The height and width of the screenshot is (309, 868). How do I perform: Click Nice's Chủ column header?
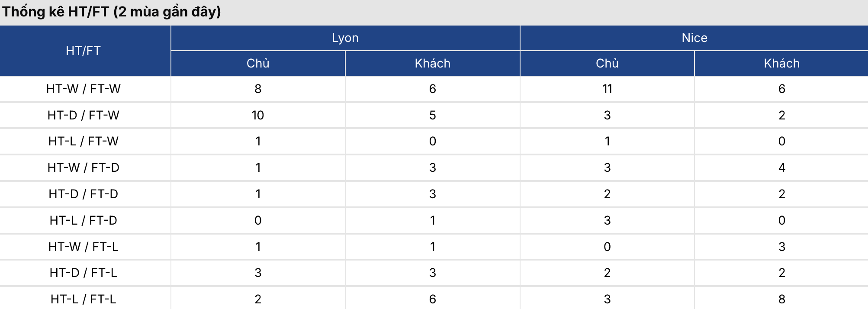click(x=607, y=63)
